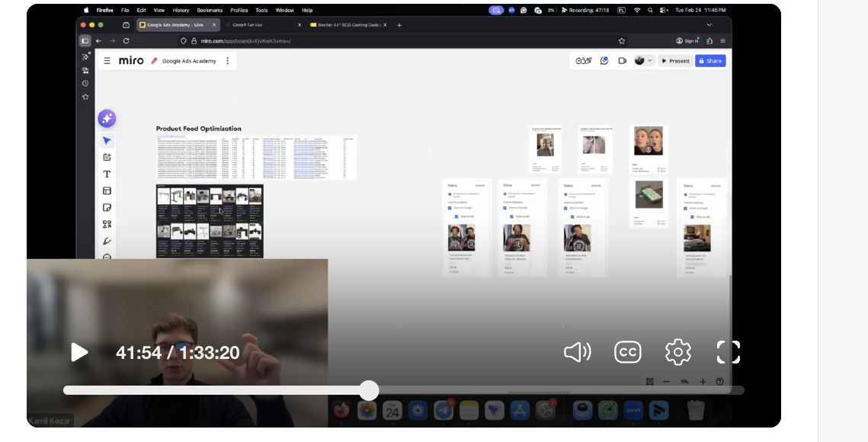The width and height of the screenshot is (868, 442).
Task: Open the Firefox sidebar bookmarks star icon
Action: (85, 97)
